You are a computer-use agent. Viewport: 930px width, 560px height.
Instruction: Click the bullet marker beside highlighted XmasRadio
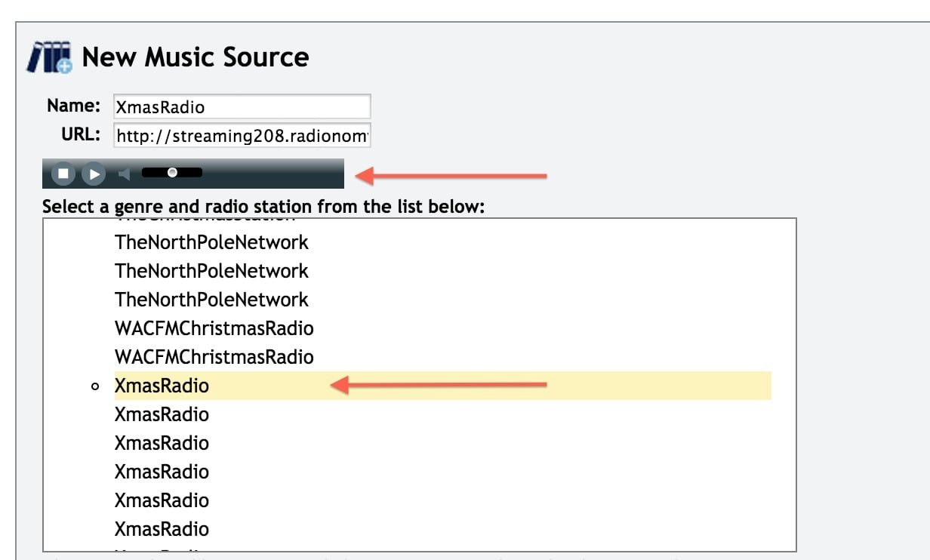[x=95, y=386]
